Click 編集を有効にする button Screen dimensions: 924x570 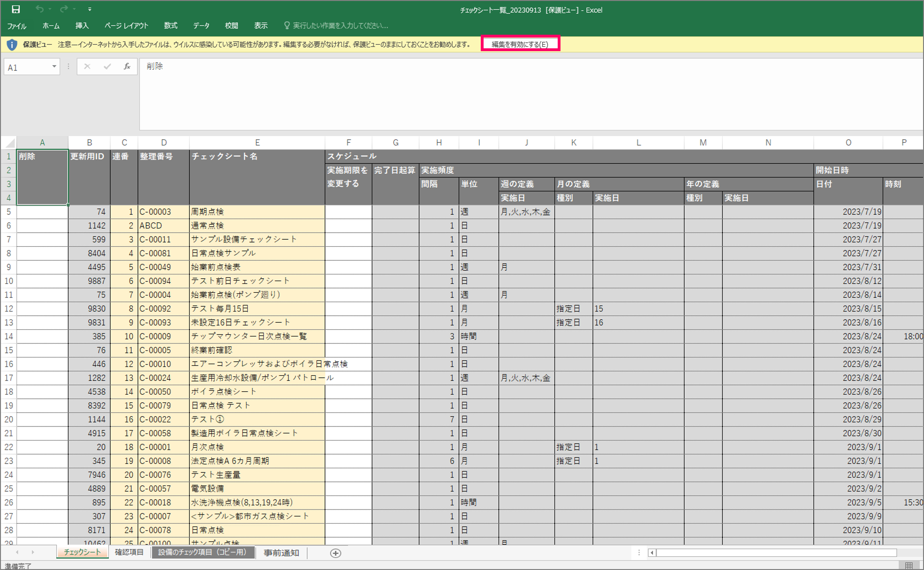pyautogui.click(x=520, y=44)
